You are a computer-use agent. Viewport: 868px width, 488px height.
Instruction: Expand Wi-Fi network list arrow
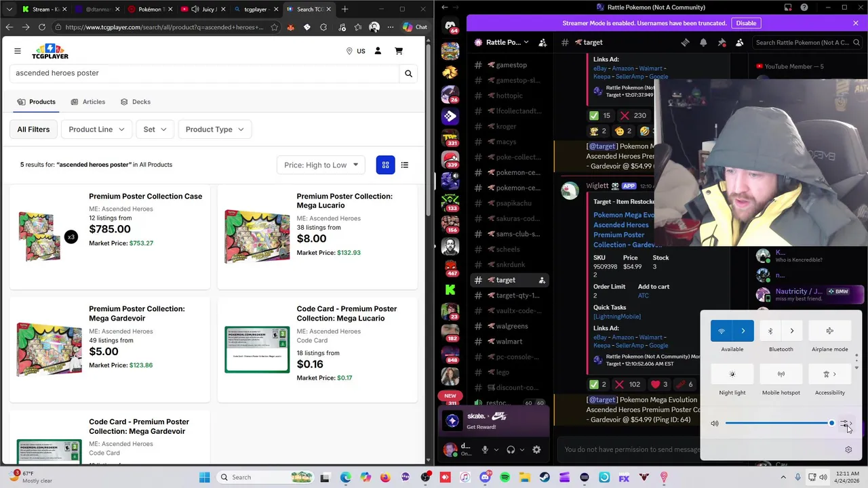pos(743,331)
